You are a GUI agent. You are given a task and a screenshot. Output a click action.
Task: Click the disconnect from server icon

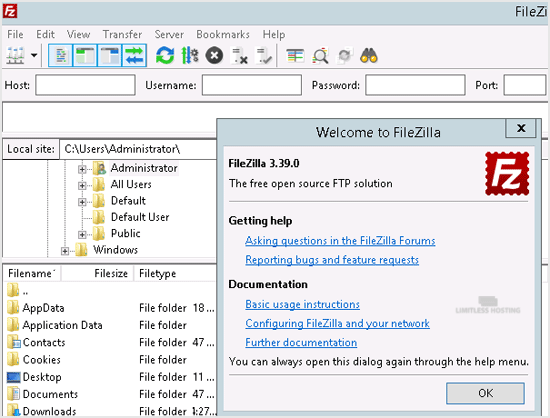[240, 56]
